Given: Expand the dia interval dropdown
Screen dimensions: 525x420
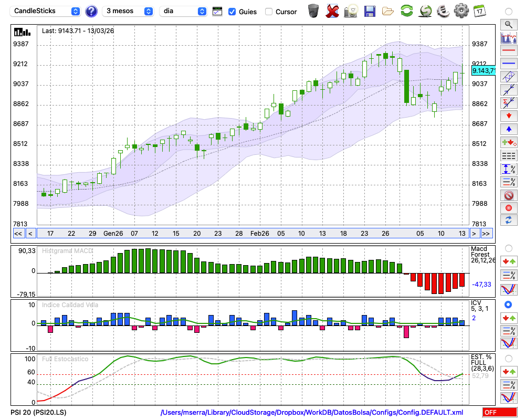Looking at the screenshot, I should (x=184, y=11).
